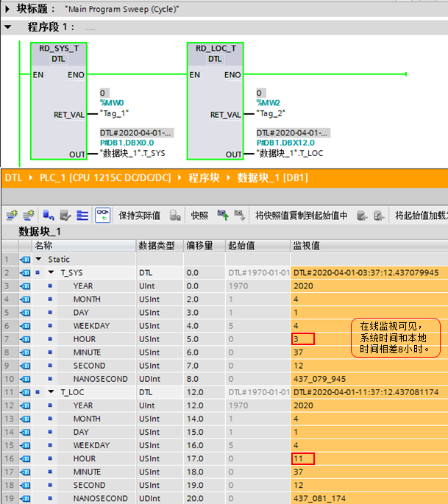The height and width of the screenshot is (504, 448).
Task: Collapse 程序段 1 network
Action: (7, 27)
